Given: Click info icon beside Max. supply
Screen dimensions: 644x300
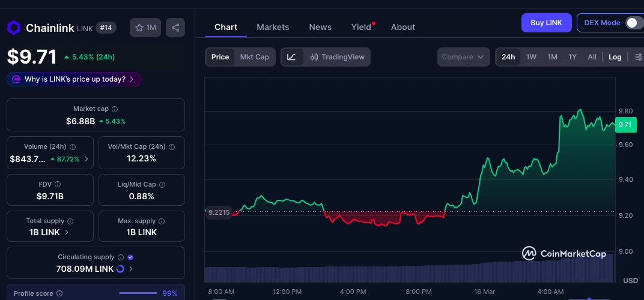Looking at the screenshot, I should pyautogui.click(x=162, y=221).
